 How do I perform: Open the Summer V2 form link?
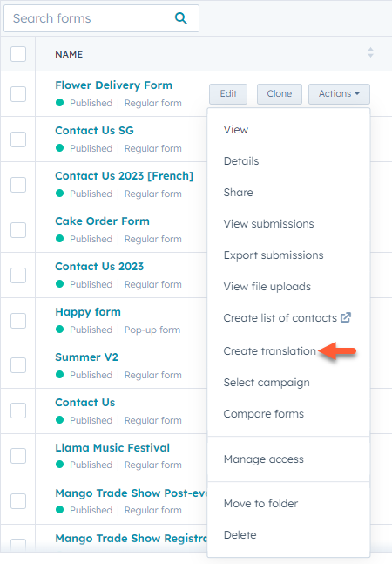pyautogui.click(x=86, y=357)
